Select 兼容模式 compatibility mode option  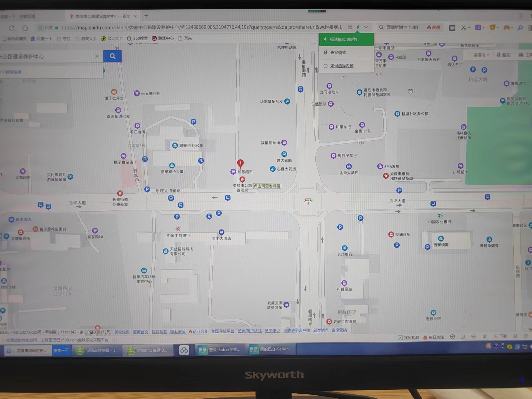pos(338,53)
